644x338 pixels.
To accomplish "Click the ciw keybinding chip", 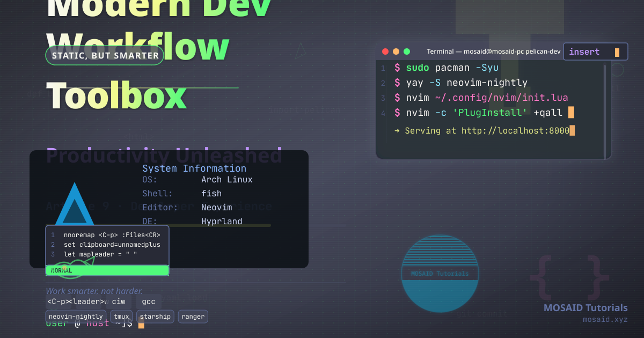I will click(119, 302).
